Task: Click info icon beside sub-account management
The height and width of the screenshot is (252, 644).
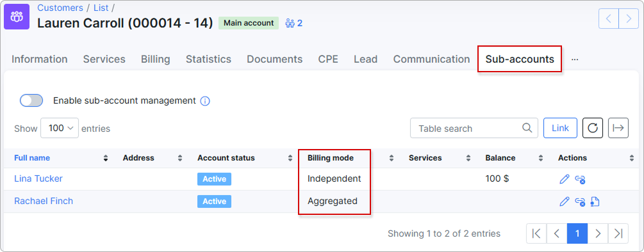Action: pos(205,101)
